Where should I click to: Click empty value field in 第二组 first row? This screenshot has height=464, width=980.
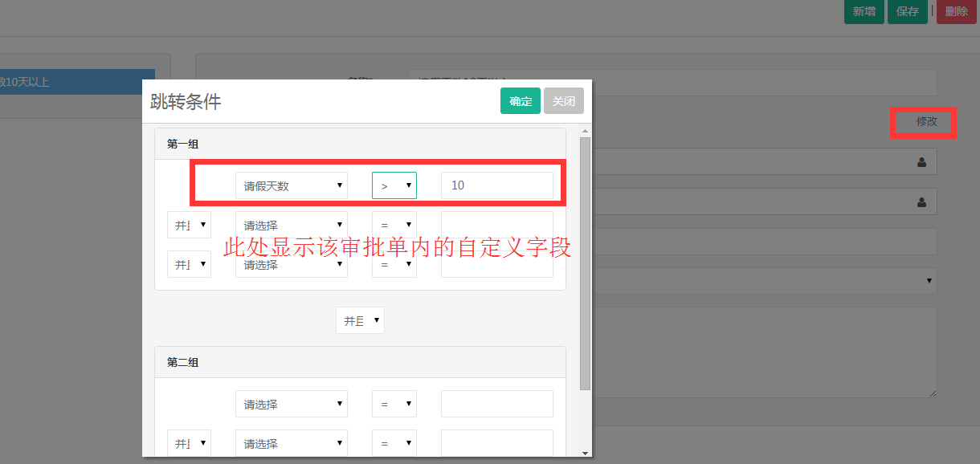pyautogui.click(x=497, y=404)
